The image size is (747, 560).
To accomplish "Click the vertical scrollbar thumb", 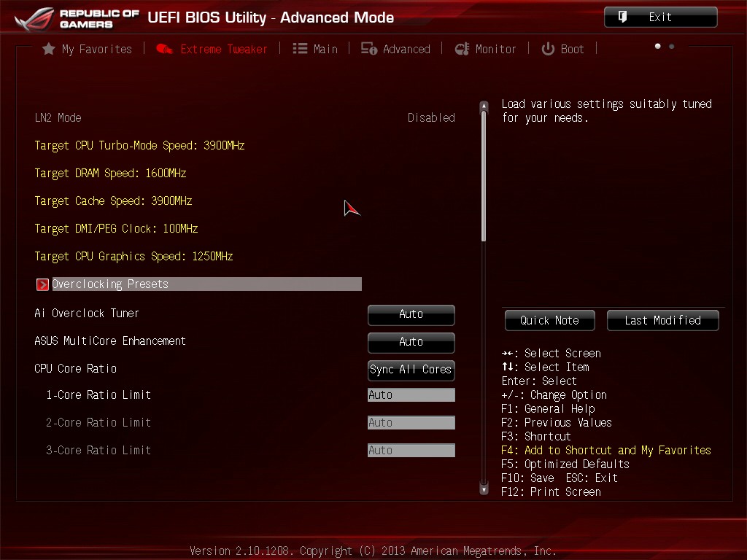I will coord(484,176).
